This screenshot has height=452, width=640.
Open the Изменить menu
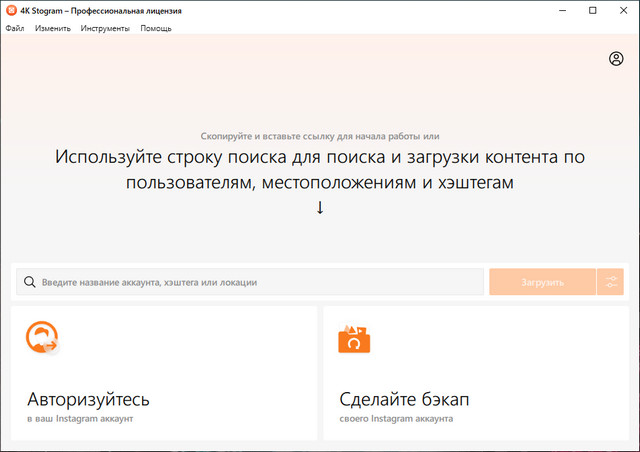(52, 28)
